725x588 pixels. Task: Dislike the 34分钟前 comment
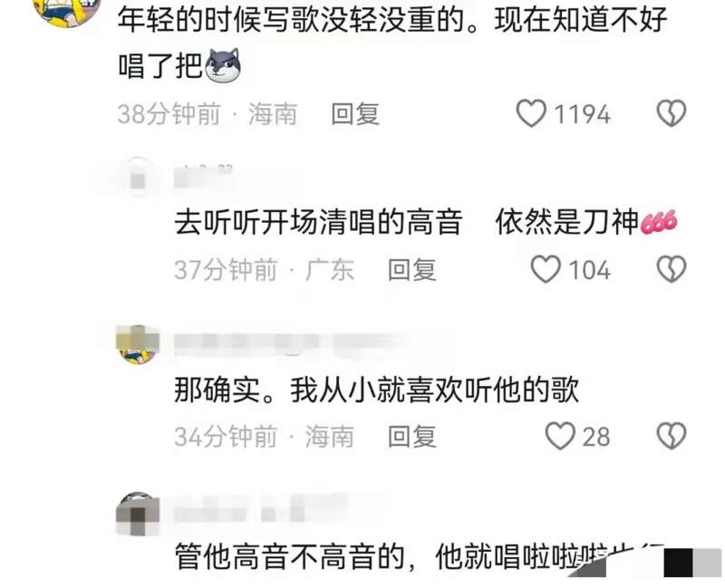[672, 436]
